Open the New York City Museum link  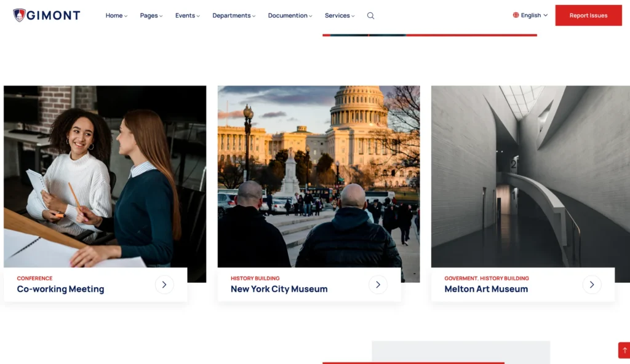(x=279, y=289)
